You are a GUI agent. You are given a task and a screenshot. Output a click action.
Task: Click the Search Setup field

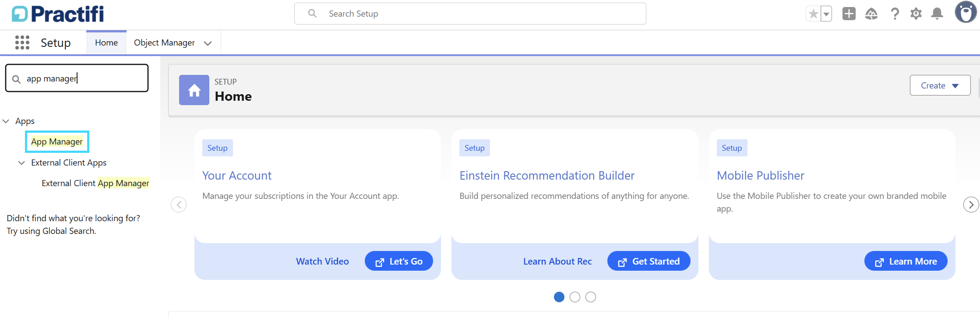pyautogui.click(x=470, y=14)
